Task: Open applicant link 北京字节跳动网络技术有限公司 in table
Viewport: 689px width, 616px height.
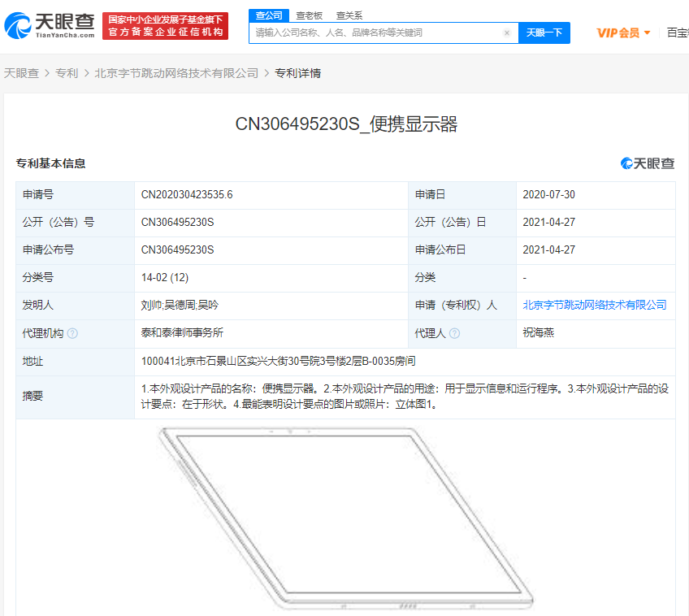Action: 595,305
